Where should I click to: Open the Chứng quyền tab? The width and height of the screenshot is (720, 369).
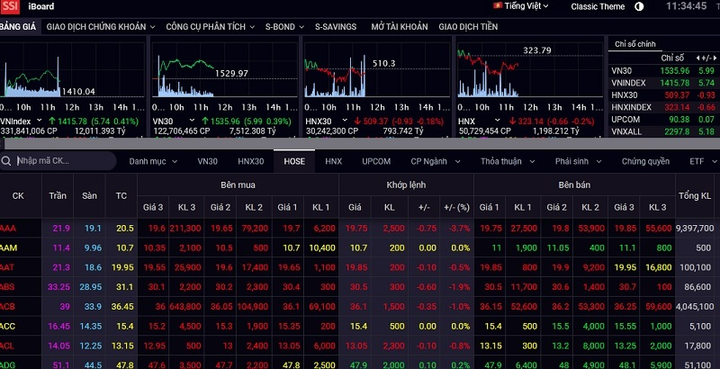(x=645, y=162)
